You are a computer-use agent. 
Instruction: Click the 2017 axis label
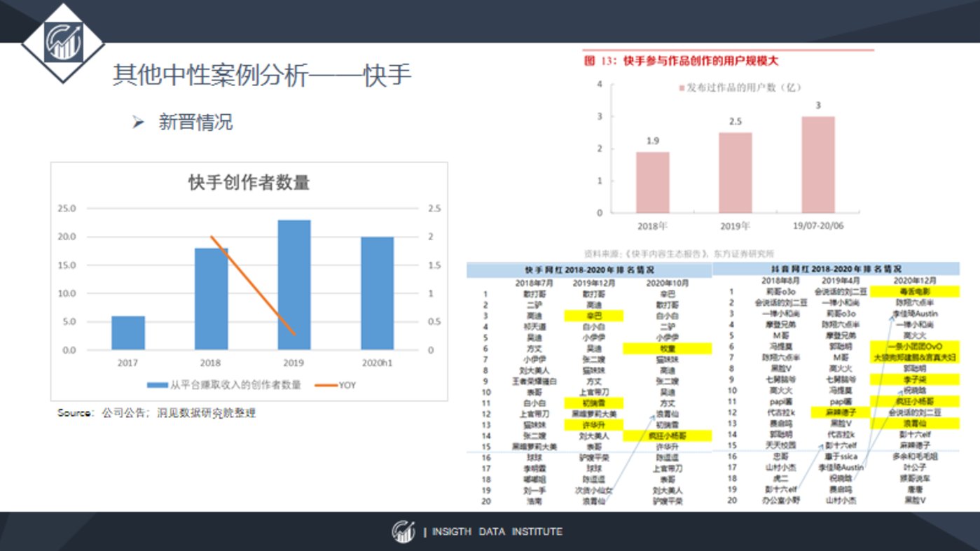tap(128, 363)
